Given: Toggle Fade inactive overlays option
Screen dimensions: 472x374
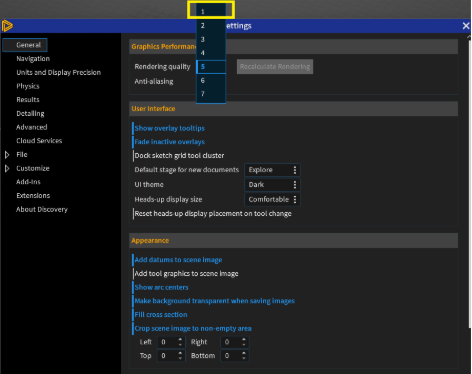Looking at the screenshot, I should (x=169, y=142).
